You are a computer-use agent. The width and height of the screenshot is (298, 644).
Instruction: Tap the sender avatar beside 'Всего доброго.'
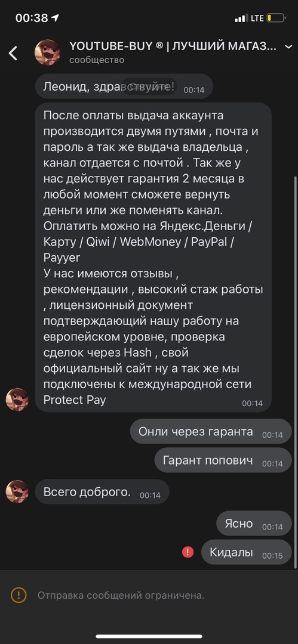[x=17, y=492]
